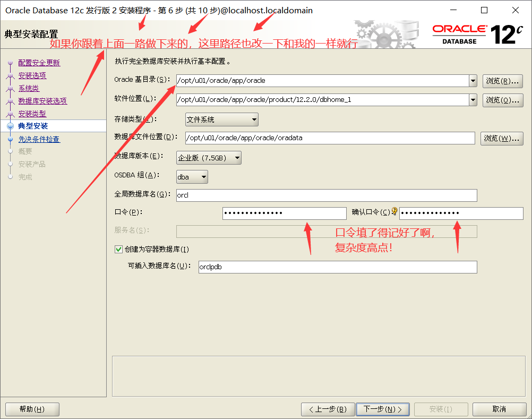This screenshot has width=532, height=419.
Task: Go to 安装选项 step
Action: click(x=32, y=75)
